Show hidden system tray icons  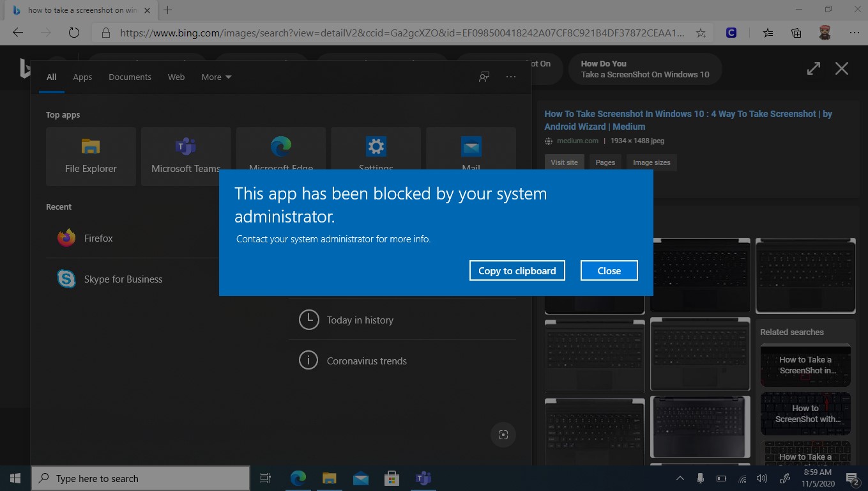pyautogui.click(x=680, y=478)
